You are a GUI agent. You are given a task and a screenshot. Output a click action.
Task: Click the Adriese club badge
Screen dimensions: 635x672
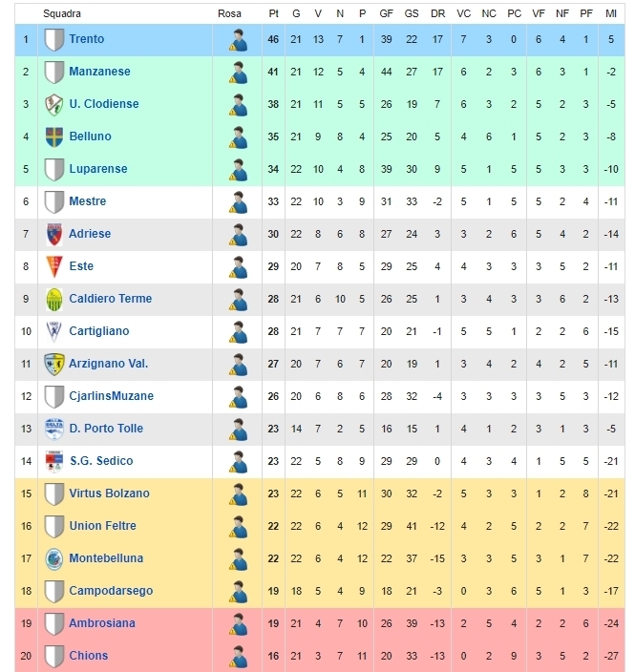[54, 235]
